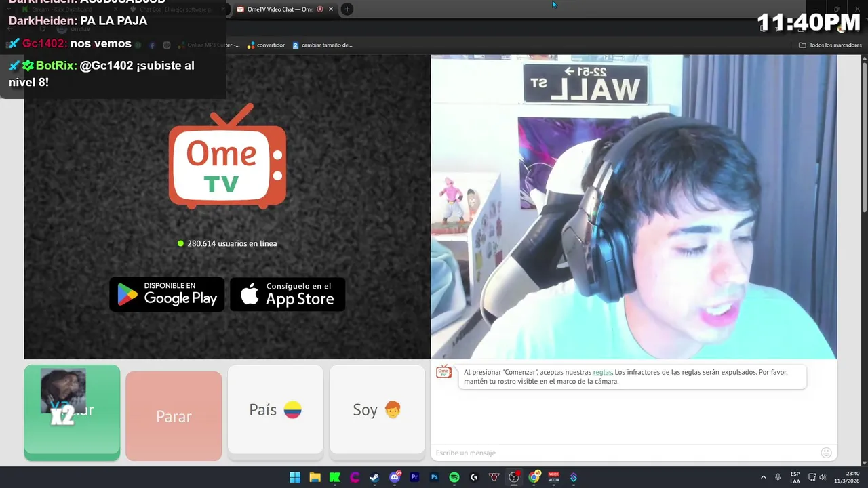
Task: Open Logitech G Hub from taskbar
Action: pyautogui.click(x=474, y=477)
